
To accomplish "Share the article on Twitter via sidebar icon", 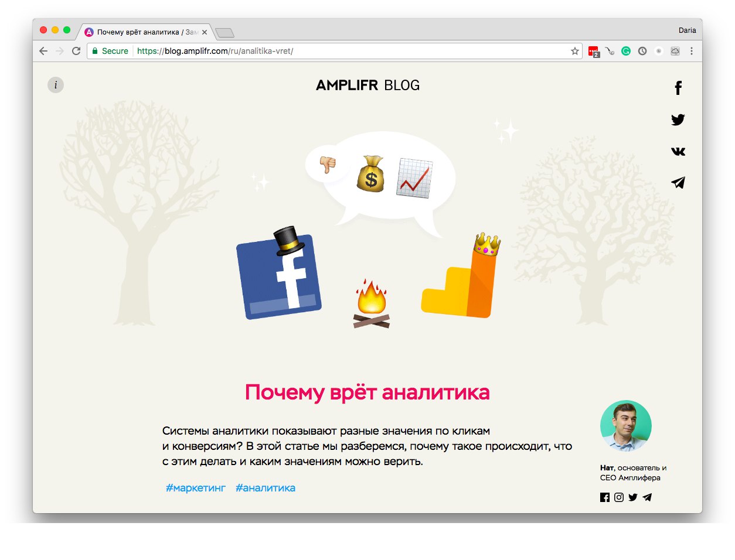I will (x=678, y=119).
